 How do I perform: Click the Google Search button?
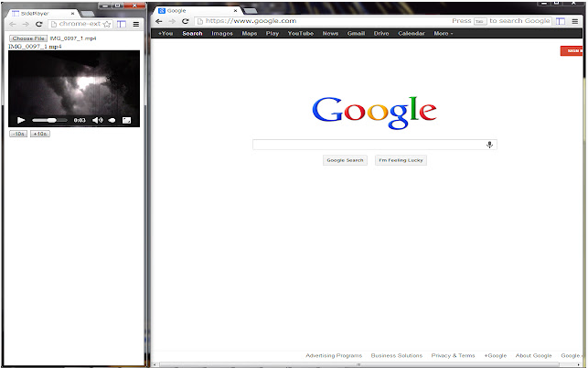pyautogui.click(x=345, y=160)
